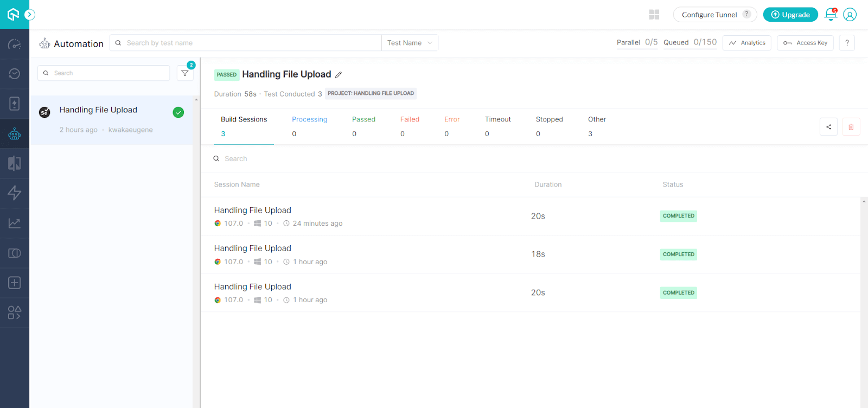The height and width of the screenshot is (408, 868).
Task: Click the green passed checkmark on the build
Action: (178, 112)
